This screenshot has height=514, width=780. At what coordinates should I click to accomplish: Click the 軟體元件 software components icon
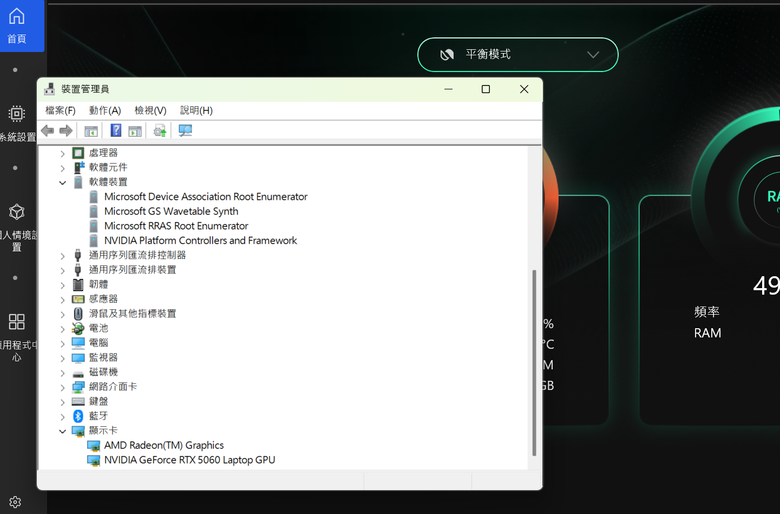click(x=79, y=167)
